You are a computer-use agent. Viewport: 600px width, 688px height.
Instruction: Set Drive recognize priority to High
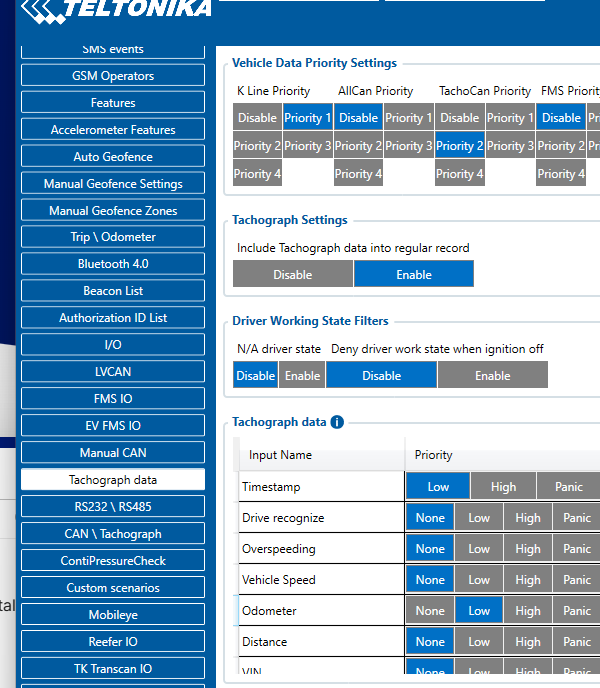pos(528,517)
